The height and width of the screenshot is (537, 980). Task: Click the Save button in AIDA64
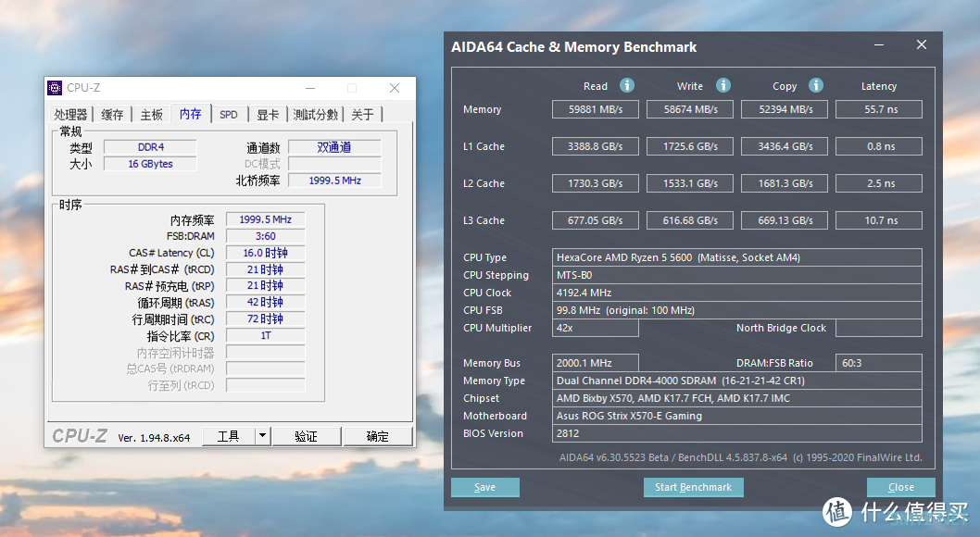pyautogui.click(x=485, y=487)
